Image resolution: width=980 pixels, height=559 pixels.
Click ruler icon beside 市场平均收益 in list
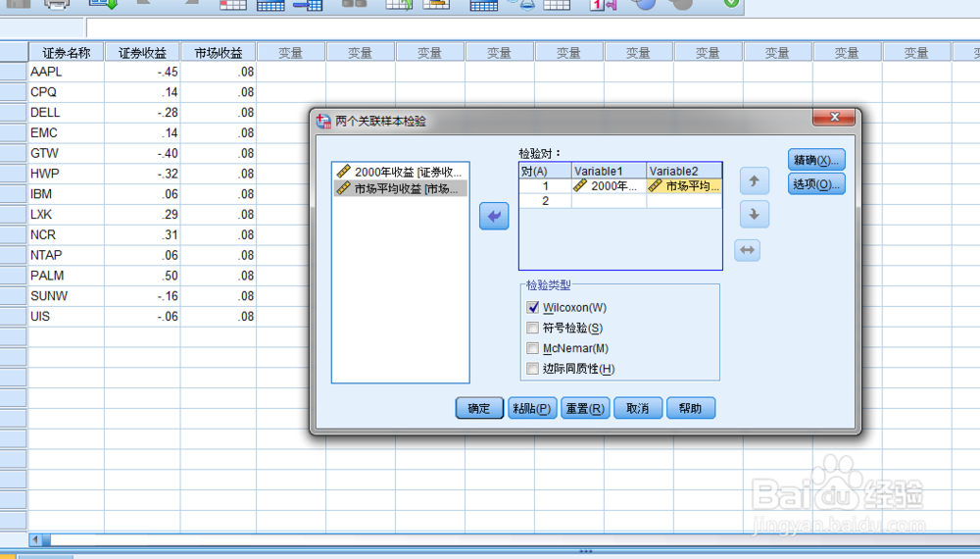pos(343,188)
